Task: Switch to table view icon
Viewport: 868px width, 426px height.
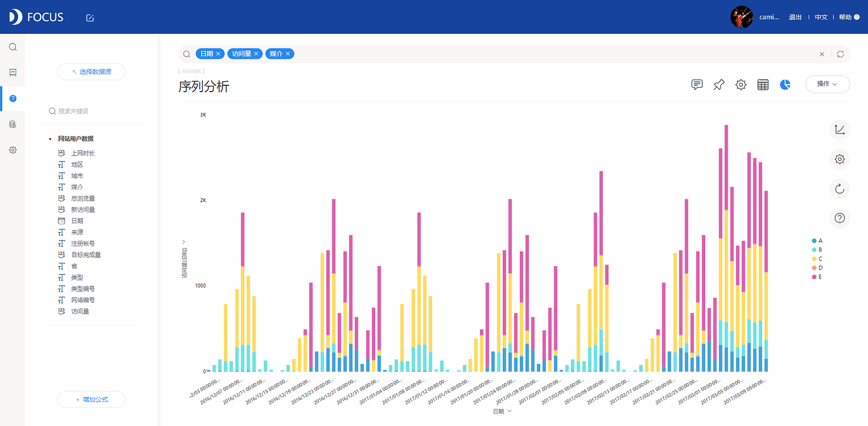Action: (763, 85)
